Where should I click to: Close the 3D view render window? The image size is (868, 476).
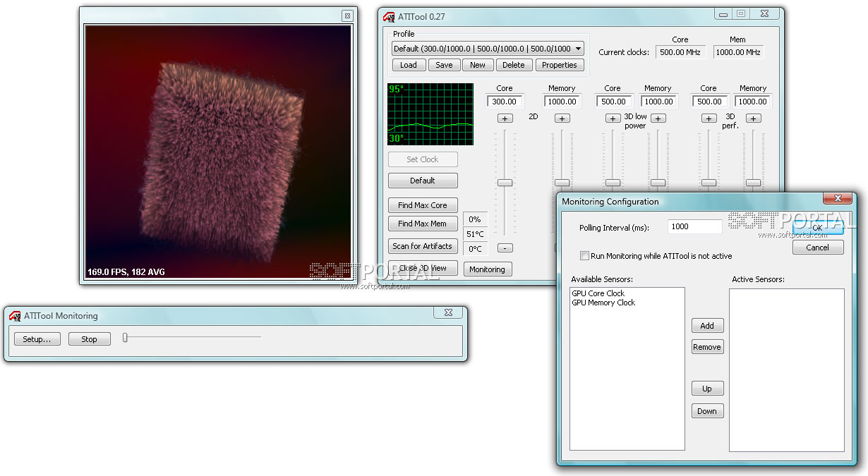pyautogui.click(x=346, y=16)
